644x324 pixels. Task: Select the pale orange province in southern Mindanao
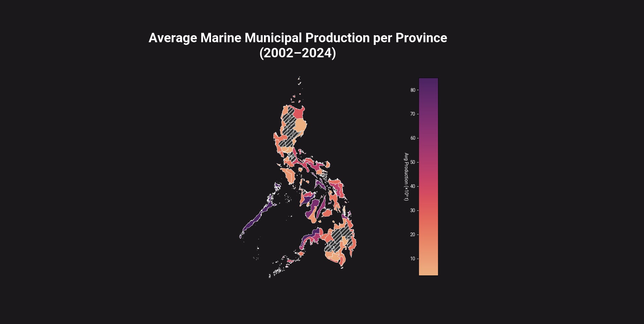333,257
